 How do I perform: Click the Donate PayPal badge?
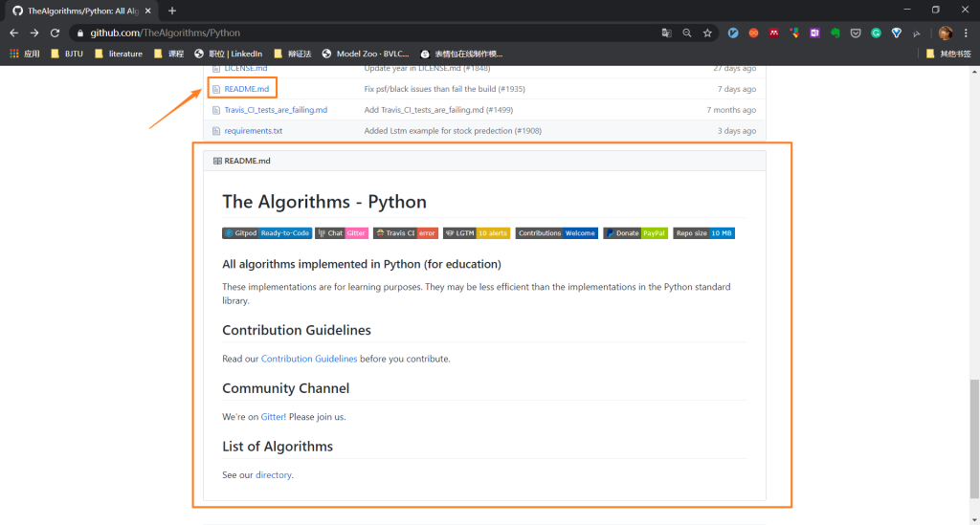click(635, 233)
